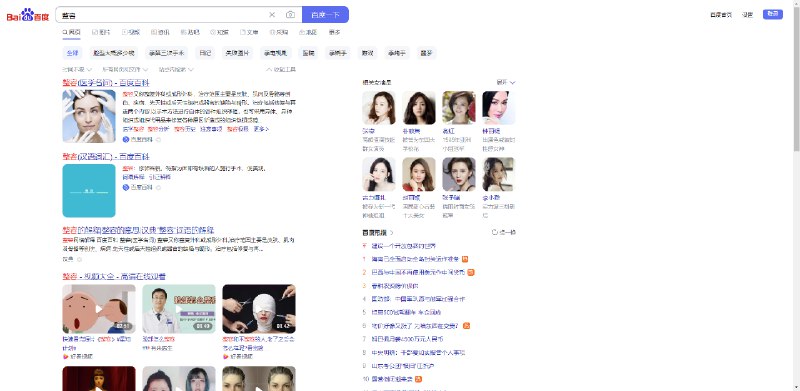
Task: Select the 整容大概多少钱 filter chip
Action: 113,53
